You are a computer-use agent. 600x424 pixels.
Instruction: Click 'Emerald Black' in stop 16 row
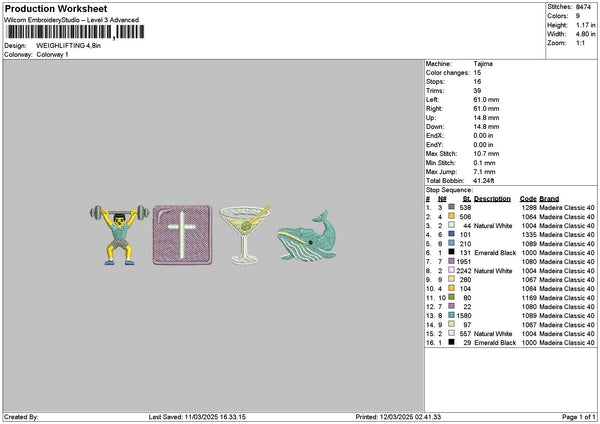point(495,343)
